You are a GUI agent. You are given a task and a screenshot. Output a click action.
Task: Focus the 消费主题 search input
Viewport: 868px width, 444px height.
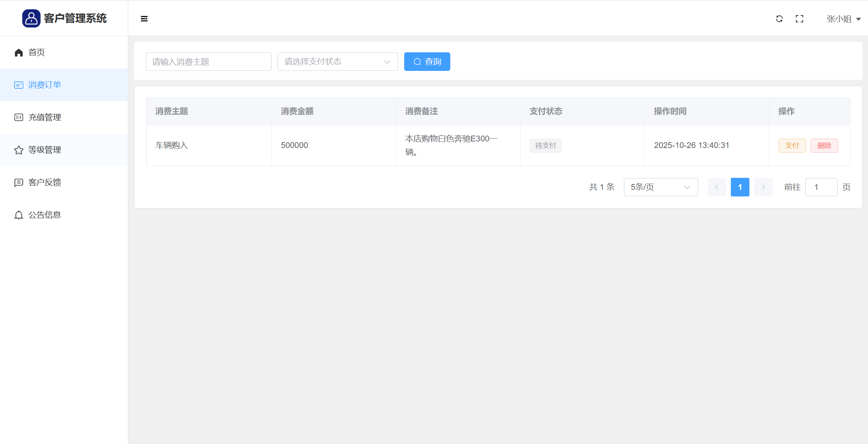tap(208, 62)
